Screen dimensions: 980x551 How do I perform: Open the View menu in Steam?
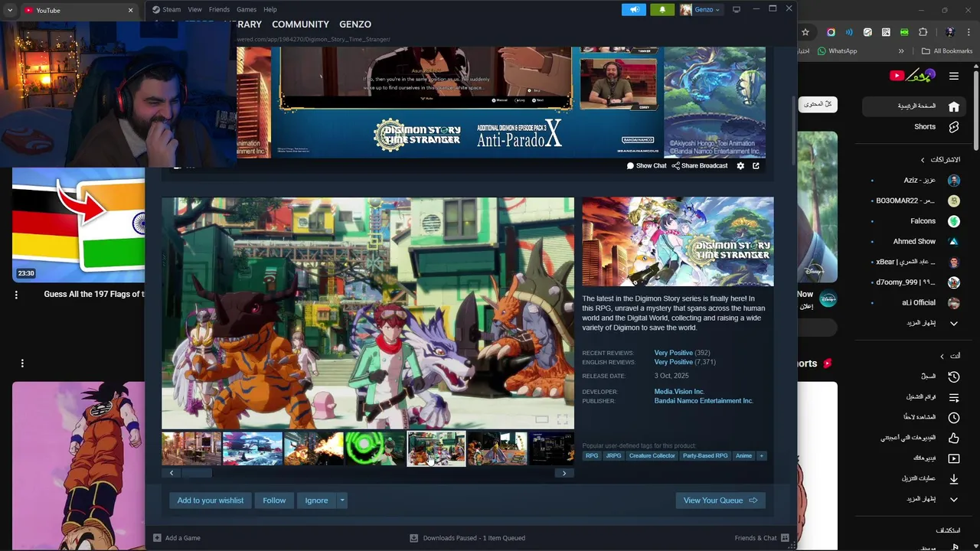pyautogui.click(x=195, y=9)
